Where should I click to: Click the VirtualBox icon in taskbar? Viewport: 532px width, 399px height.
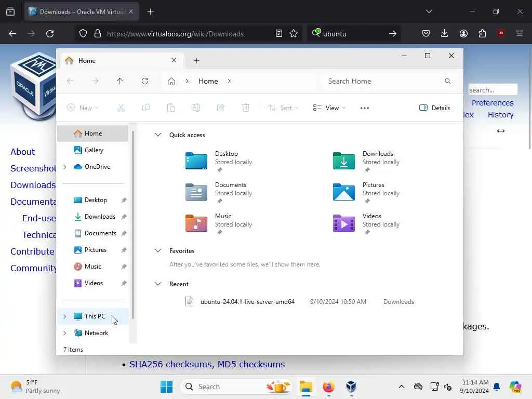(351, 387)
